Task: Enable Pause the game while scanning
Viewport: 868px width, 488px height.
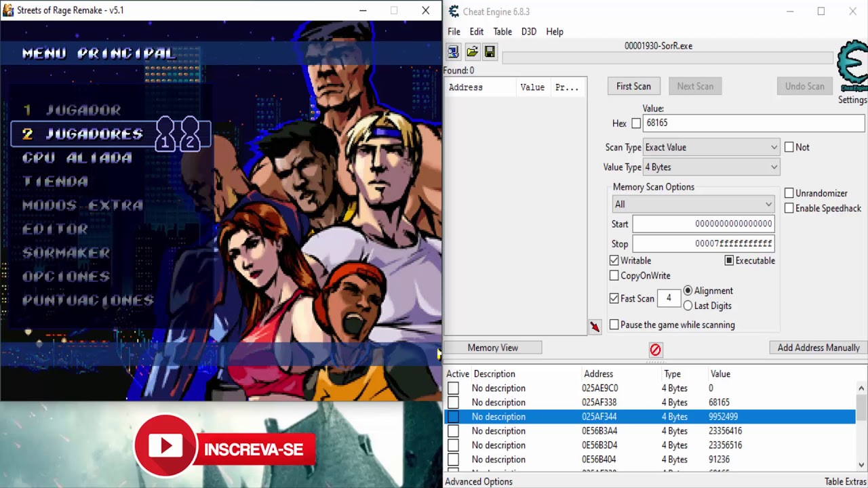Action: [614, 325]
